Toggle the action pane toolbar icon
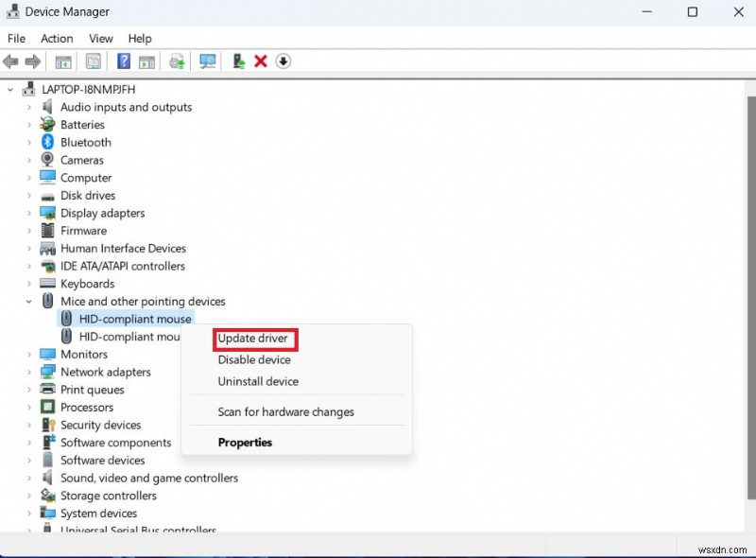756x558 pixels. click(146, 61)
